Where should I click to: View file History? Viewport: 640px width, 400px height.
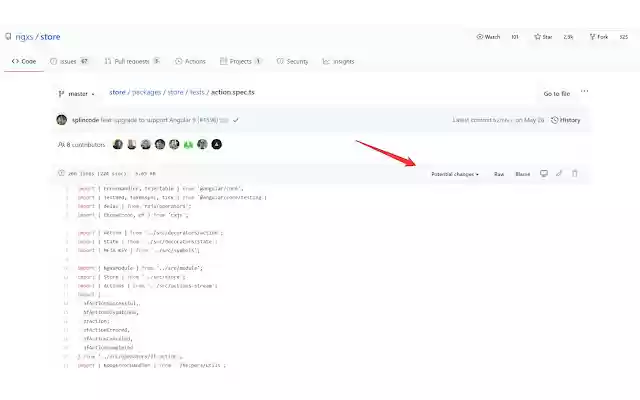pos(566,120)
